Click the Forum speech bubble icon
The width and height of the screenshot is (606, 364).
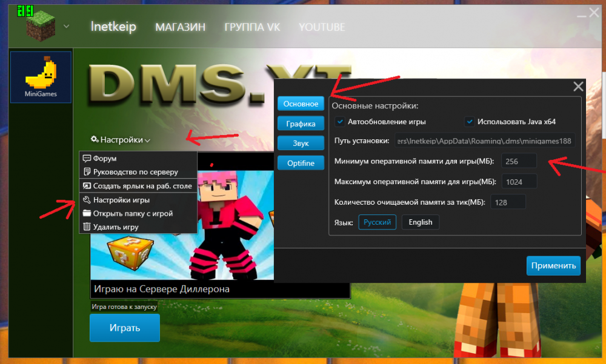(87, 159)
